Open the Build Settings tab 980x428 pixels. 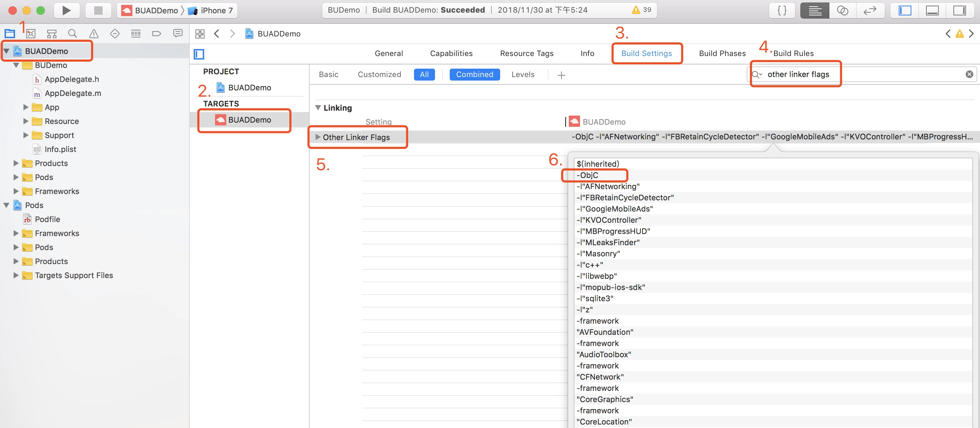646,53
